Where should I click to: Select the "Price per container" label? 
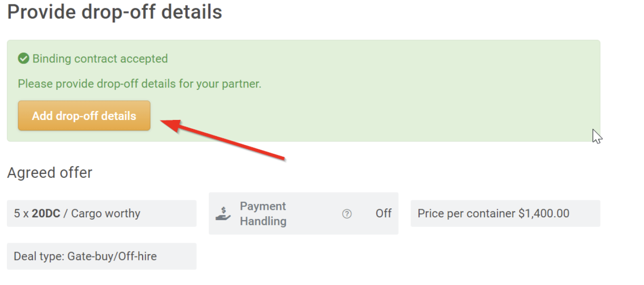click(x=467, y=214)
